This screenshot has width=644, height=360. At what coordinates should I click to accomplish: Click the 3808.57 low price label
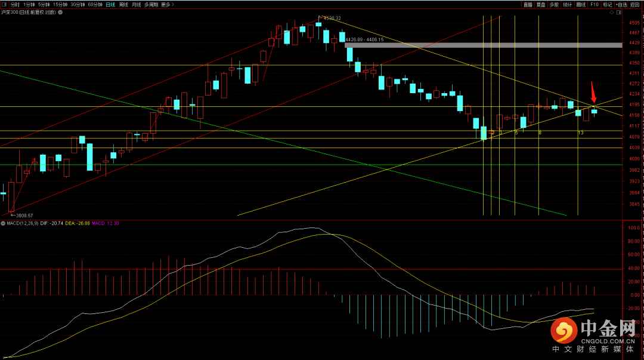click(24, 216)
